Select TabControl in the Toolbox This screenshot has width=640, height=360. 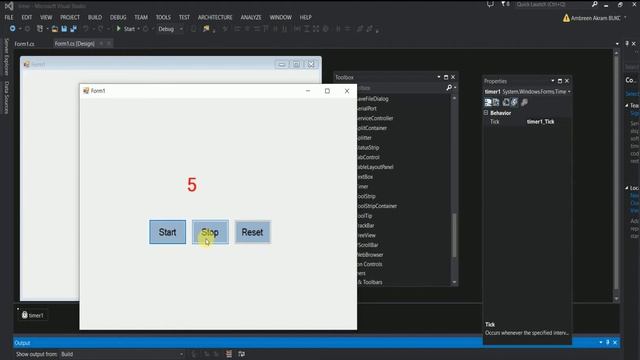pyautogui.click(x=368, y=157)
